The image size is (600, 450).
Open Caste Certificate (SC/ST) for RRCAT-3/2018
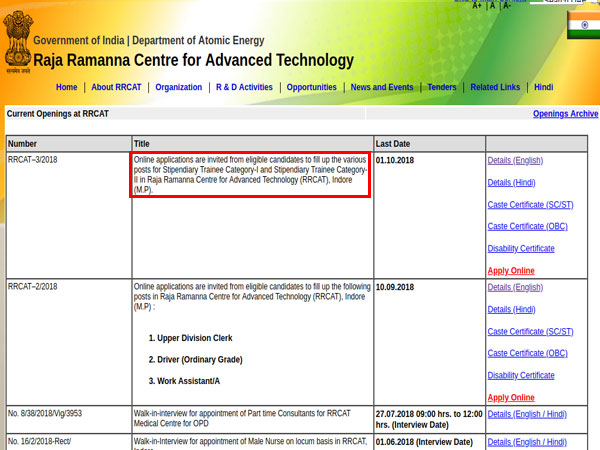click(530, 205)
